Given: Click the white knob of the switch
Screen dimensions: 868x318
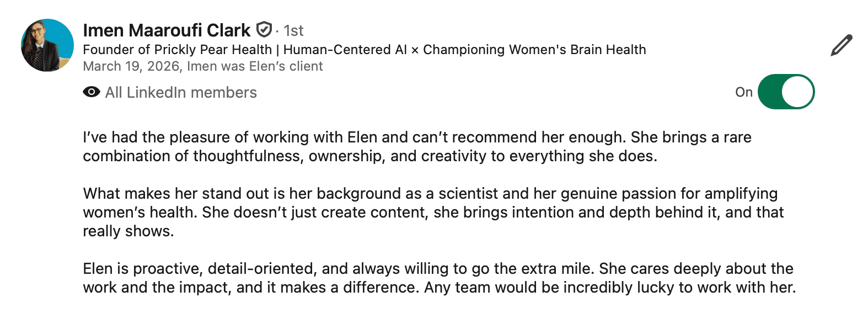Looking at the screenshot, I should pyautogui.click(x=798, y=92).
